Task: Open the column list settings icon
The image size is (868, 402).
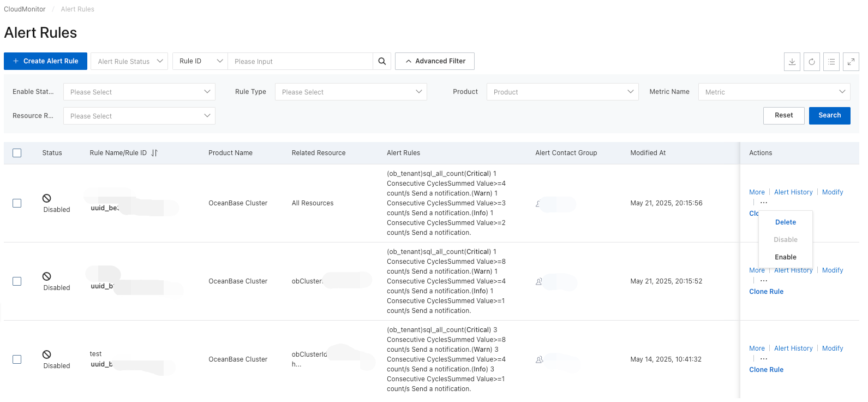Action: coord(831,62)
